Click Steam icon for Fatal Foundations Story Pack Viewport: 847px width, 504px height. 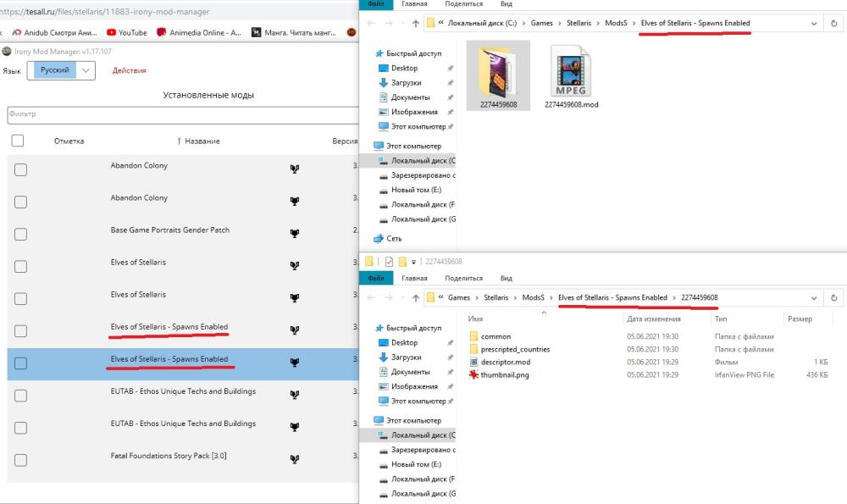pos(295,459)
